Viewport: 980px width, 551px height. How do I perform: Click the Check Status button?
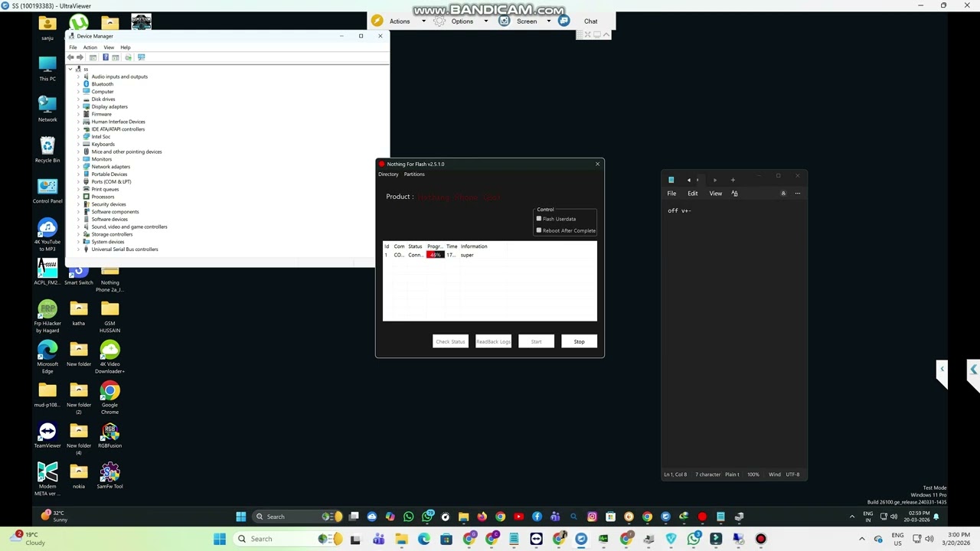[x=450, y=341]
